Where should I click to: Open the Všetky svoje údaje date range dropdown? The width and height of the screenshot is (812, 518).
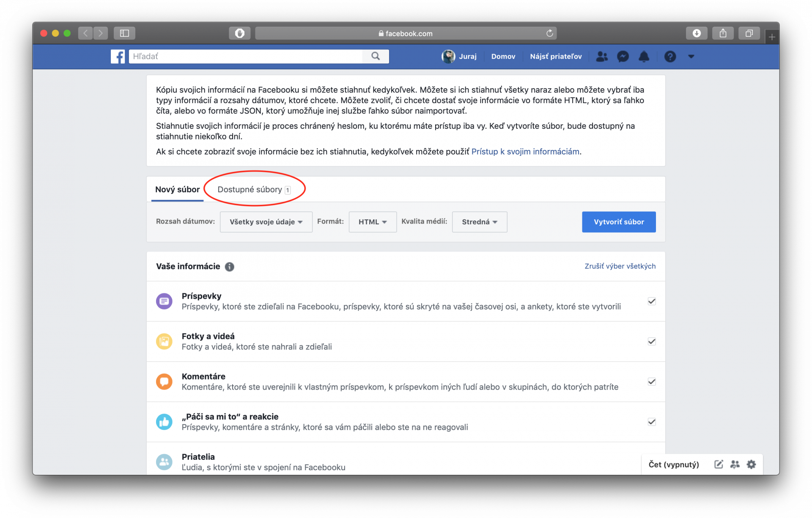tap(266, 222)
